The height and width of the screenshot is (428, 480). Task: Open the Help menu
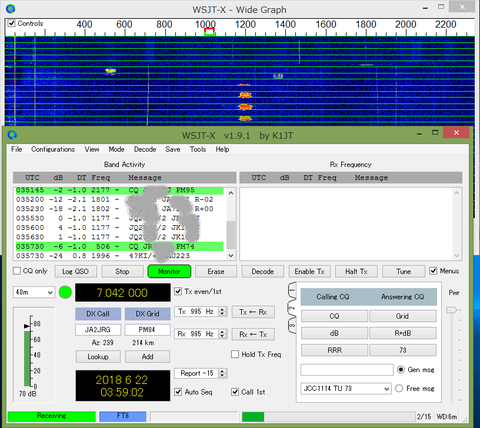pos(222,149)
